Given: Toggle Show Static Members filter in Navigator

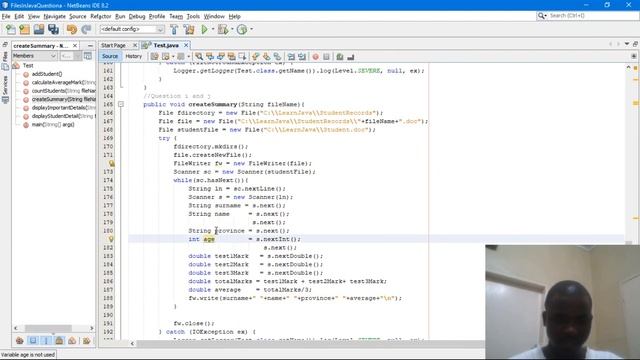Looking at the screenshot, I should (x=46, y=340).
